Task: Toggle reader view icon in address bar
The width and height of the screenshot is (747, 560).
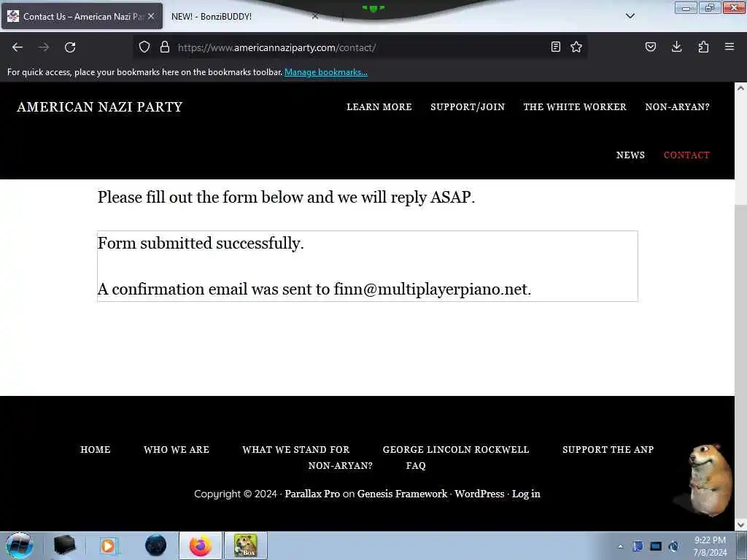Action: click(x=555, y=47)
